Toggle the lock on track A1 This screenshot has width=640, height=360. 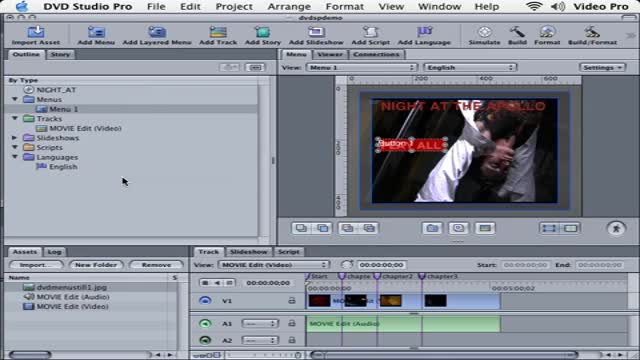tap(291, 323)
